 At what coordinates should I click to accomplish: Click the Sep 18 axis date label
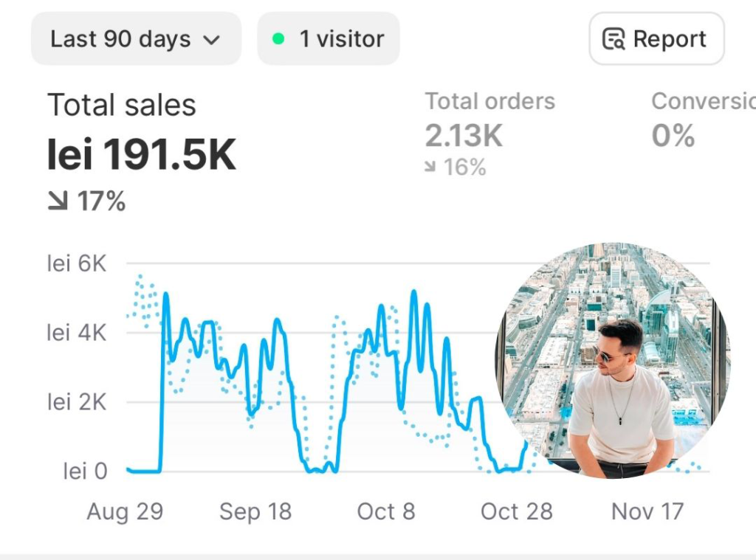pyautogui.click(x=255, y=511)
